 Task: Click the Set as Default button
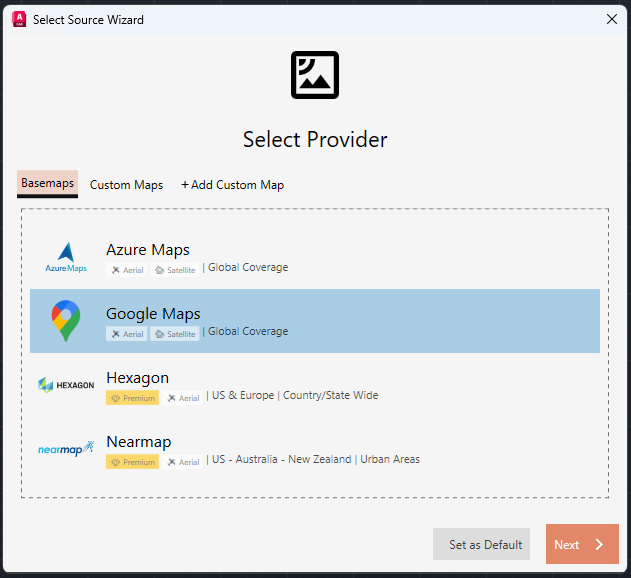pos(481,544)
